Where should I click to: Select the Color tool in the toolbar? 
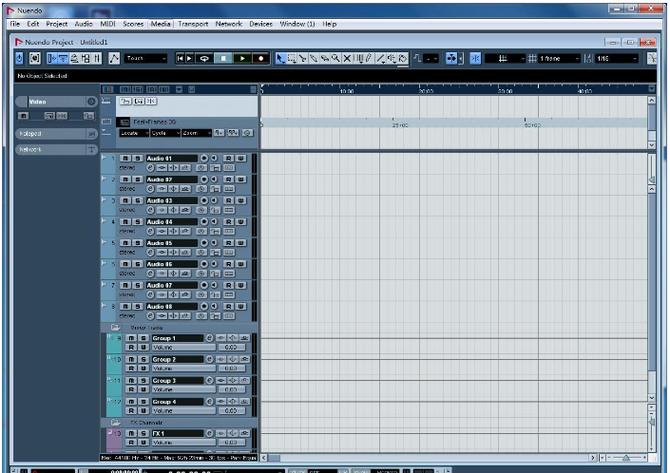(403, 58)
